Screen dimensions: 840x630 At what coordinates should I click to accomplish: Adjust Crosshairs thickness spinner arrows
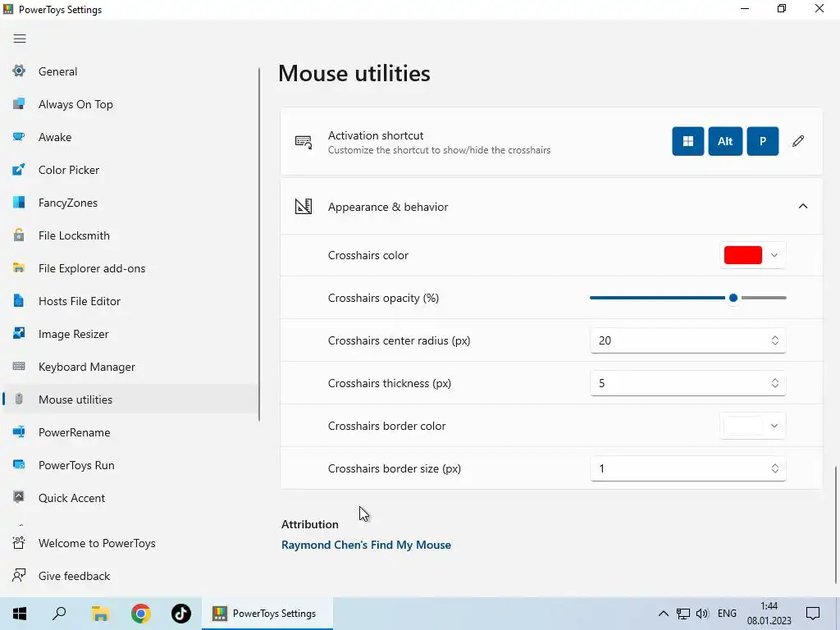pos(774,383)
